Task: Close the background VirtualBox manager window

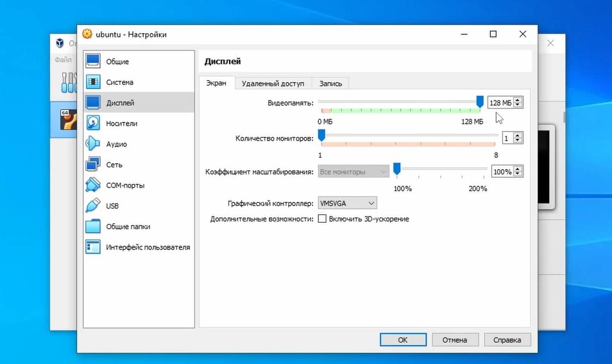Action: 550,43
